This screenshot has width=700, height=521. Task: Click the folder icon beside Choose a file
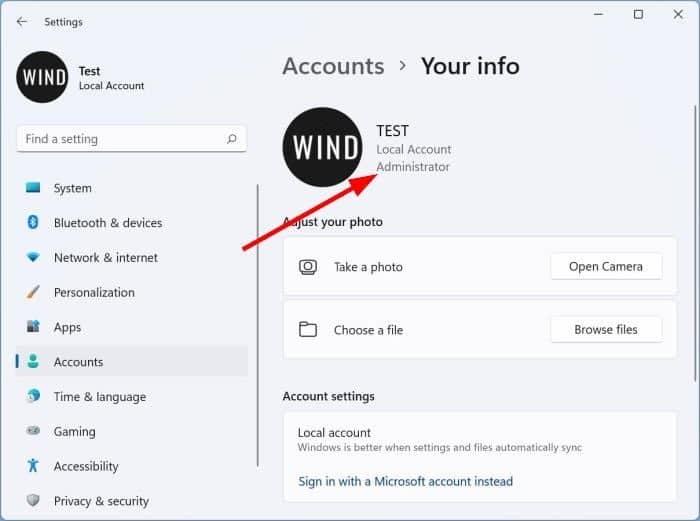coord(308,329)
